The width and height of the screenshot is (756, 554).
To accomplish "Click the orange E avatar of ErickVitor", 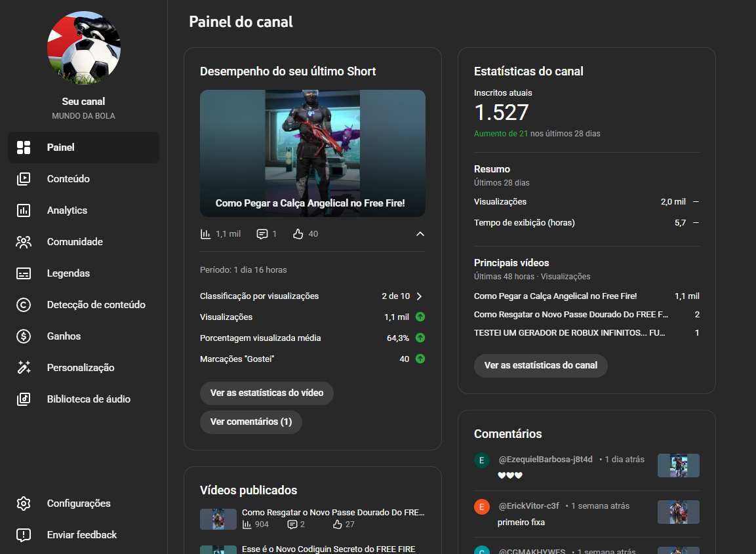I will [482, 507].
